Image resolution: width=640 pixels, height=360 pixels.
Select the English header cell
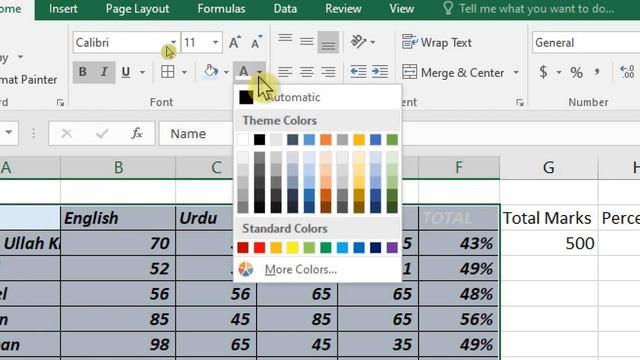[118, 218]
